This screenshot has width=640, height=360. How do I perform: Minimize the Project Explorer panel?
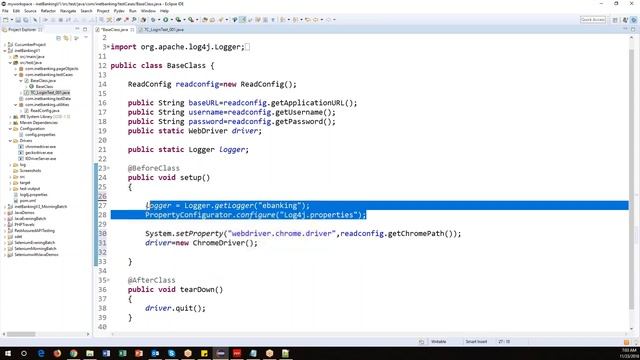(77, 29)
